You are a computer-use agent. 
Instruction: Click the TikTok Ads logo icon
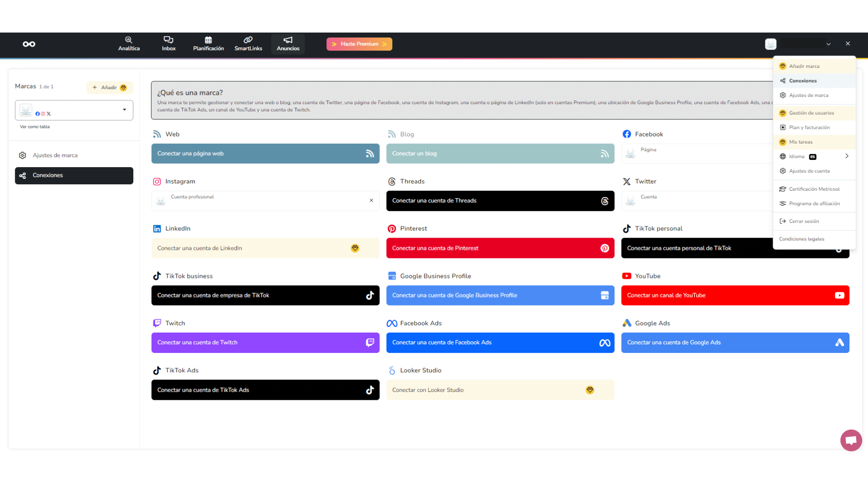pos(157,371)
